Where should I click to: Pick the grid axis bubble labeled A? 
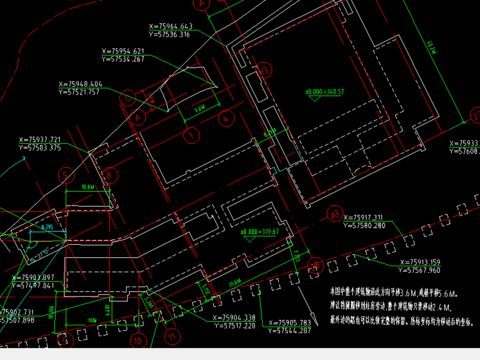coord(138,117)
